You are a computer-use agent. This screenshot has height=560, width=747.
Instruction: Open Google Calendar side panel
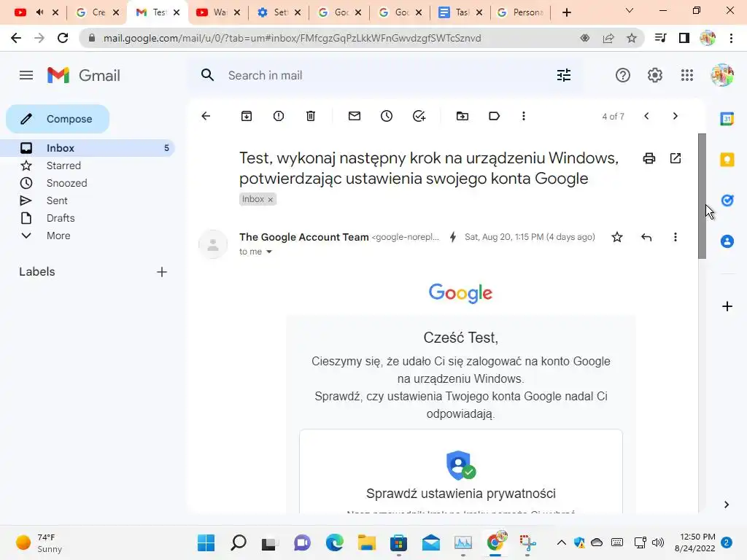[x=727, y=119]
